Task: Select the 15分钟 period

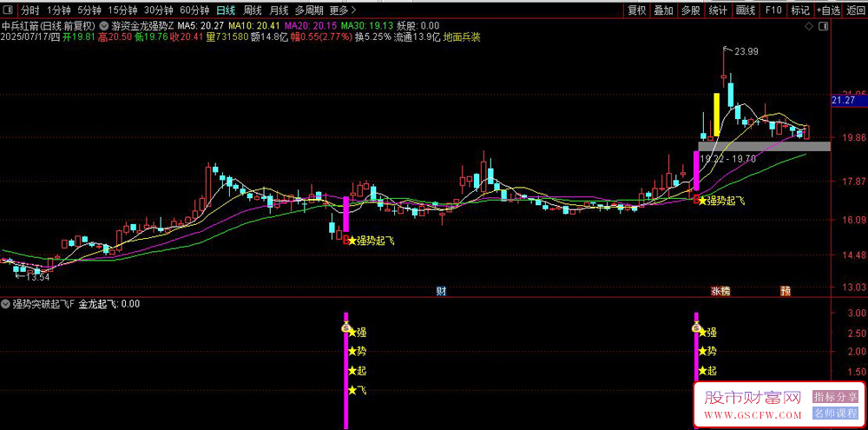Action: point(122,10)
